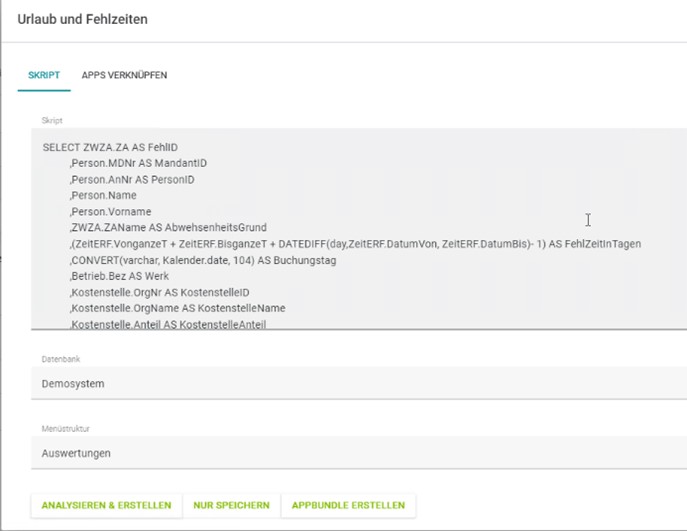The width and height of the screenshot is (687, 531).
Task: Click the APPBUNDLE ERSTELLEN button
Action: pyautogui.click(x=348, y=506)
